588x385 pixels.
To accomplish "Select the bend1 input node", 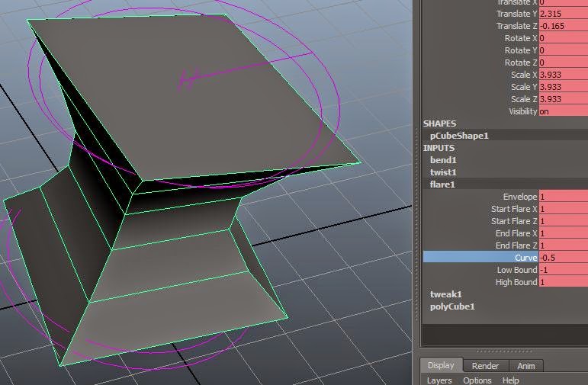I will click(443, 160).
